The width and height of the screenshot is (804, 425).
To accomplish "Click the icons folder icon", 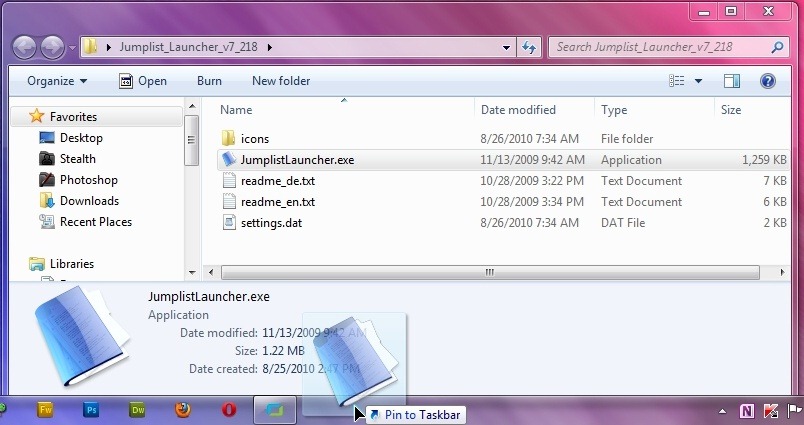I will pos(229,138).
